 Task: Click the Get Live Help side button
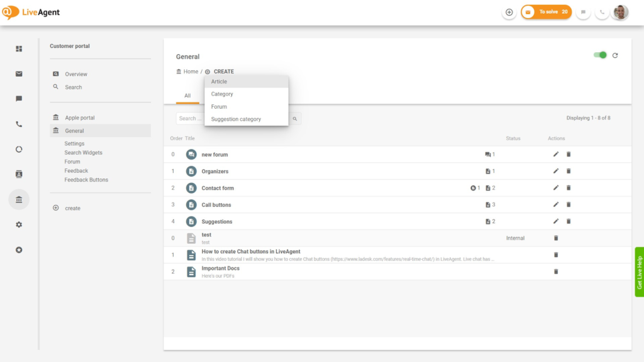point(639,272)
